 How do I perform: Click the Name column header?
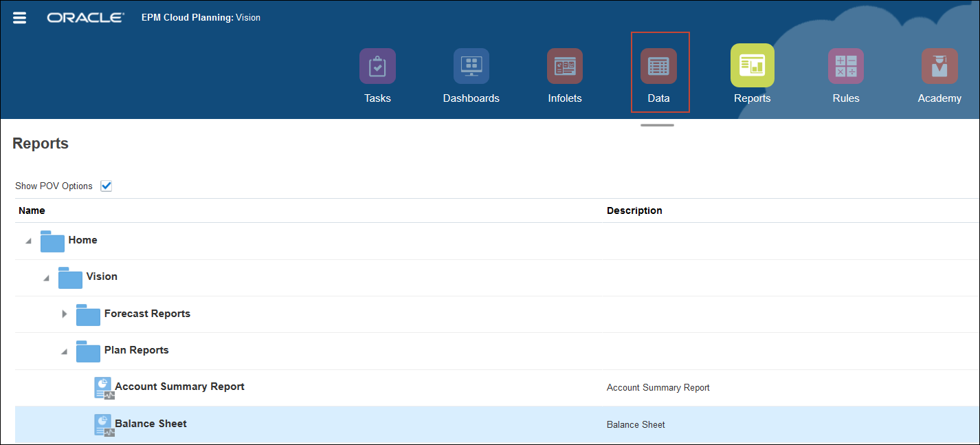click(32, 210)
